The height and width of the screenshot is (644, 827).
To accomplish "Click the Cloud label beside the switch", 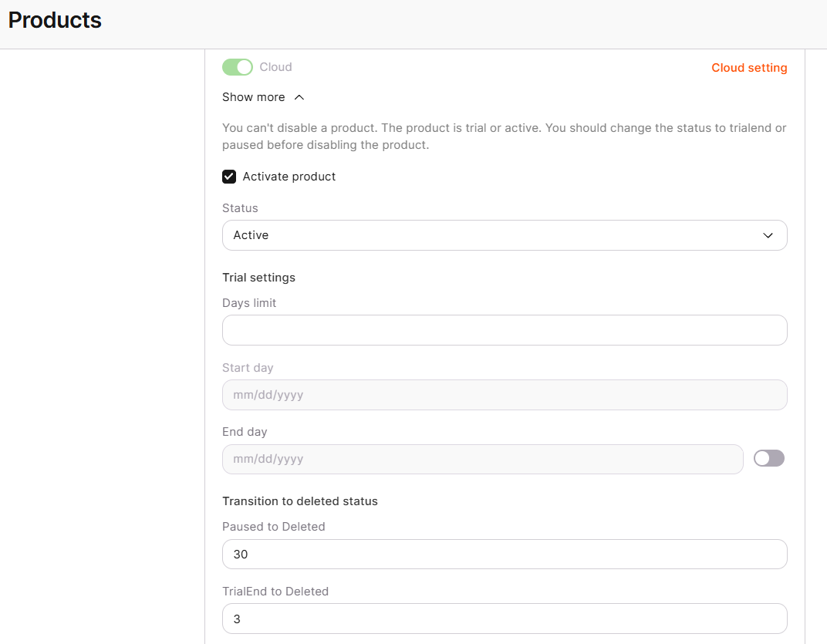I will click(x=275, y=67).
